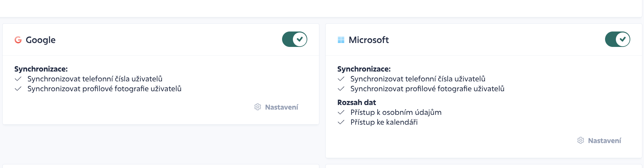Disable the Google integration toggle

pos(295,39)
